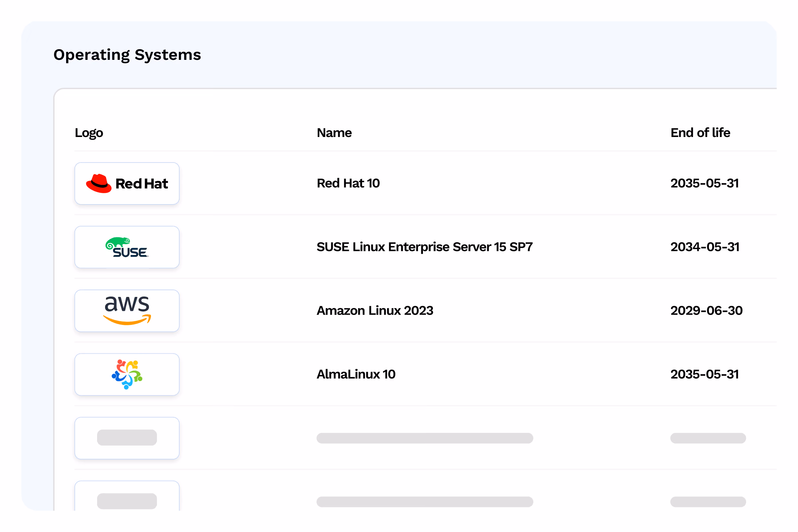Image resolution: width=798 pixels, height=532 pixels.
Task: Click the SUSE chameleon logo card
Action: click(127, 247)
